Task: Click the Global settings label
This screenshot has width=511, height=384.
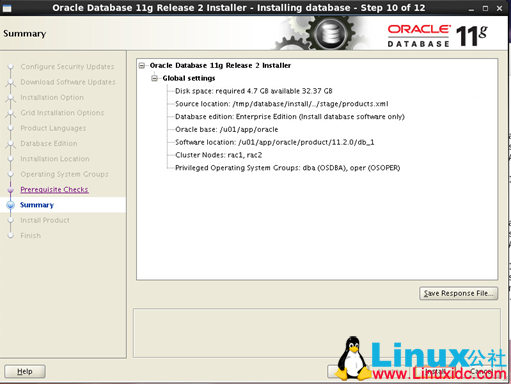Action: tap(189, 78)
